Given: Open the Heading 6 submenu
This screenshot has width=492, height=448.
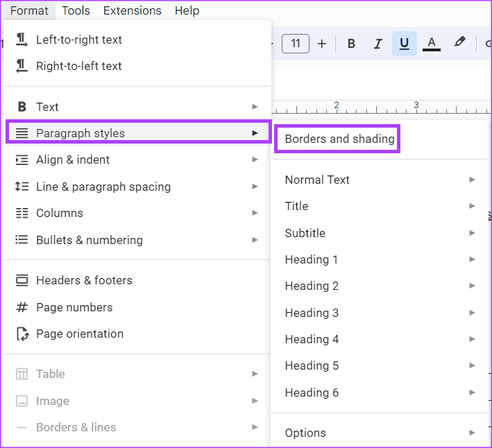Looking at the screenshot, I should tap(380, 393).
